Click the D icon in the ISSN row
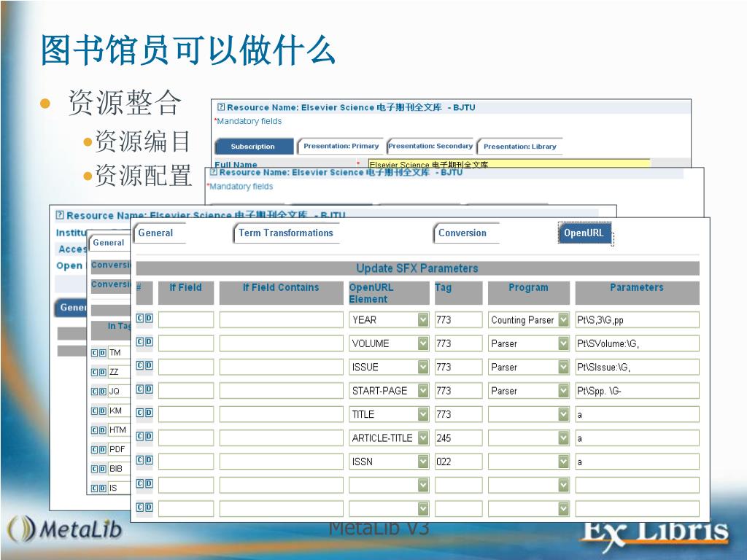Viewport: 747px width, 560px height. [x=149, y=460]
